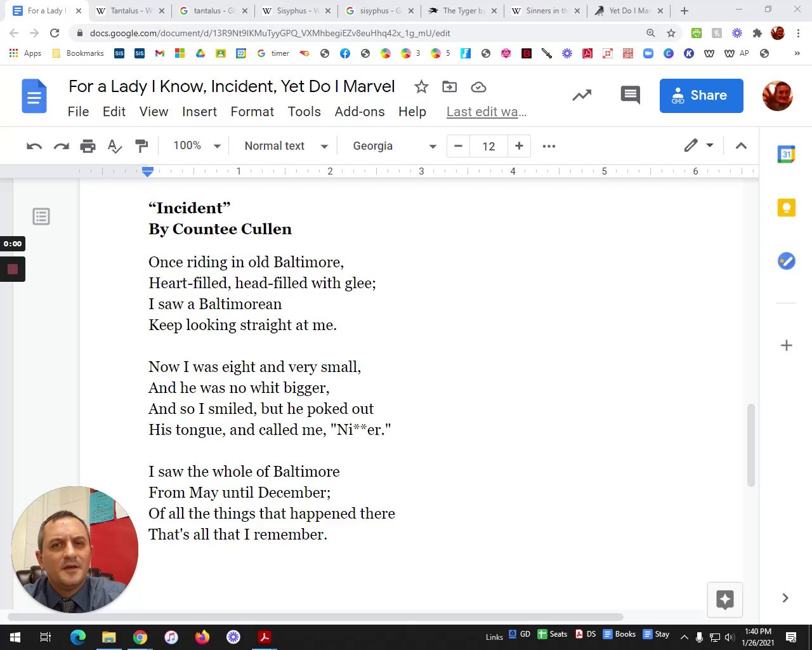Open the Georgia font dropdown
812x650 pixels.
point(395,146)
